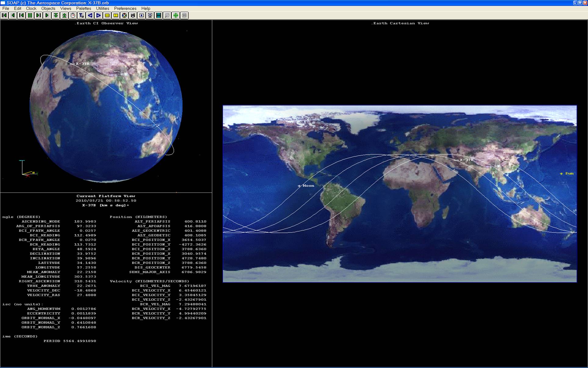Open the Preferences menu
The height and width of the screenshot is (368, 588).
tap(125, 9)
